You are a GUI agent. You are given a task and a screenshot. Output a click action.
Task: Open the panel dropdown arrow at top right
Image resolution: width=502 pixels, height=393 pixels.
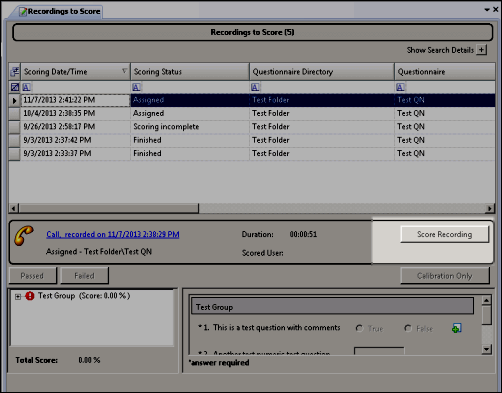(487, 10)
